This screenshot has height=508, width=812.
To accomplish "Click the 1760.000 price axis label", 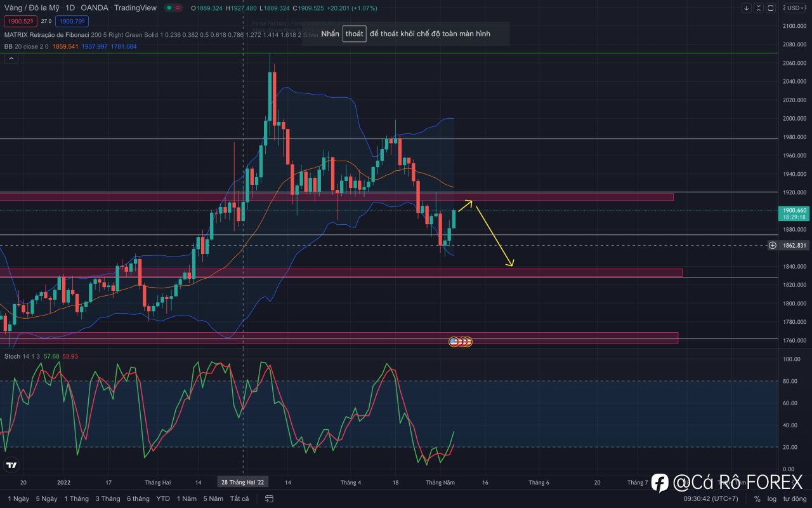I will pos(794,341).
